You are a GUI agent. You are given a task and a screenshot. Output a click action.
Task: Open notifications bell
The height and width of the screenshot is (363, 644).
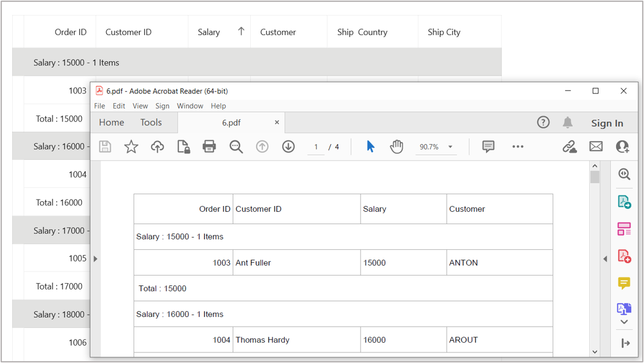coord(567,123)
